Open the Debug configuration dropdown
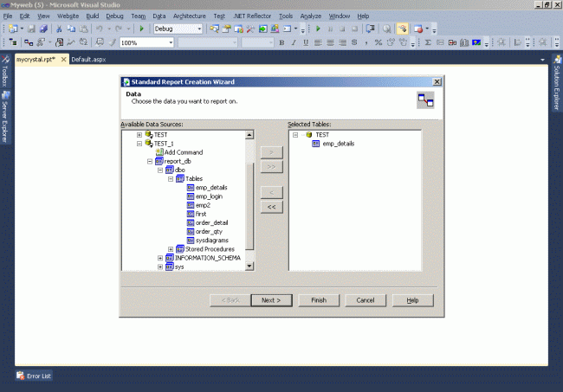 click(199, 29)
